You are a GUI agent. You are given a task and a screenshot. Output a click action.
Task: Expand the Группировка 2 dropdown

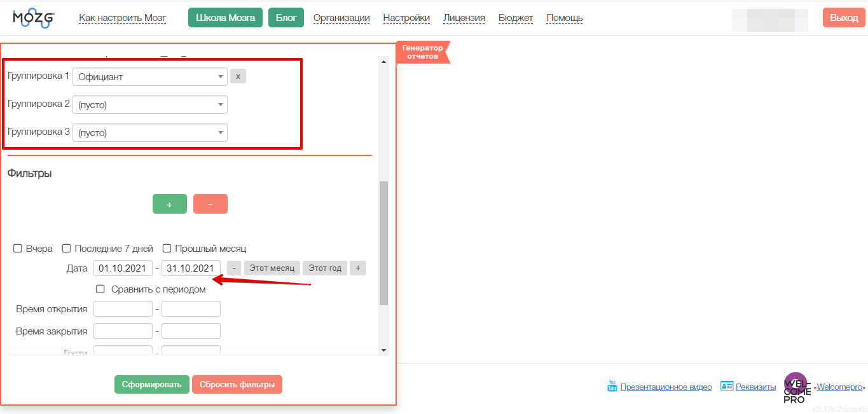150,105
